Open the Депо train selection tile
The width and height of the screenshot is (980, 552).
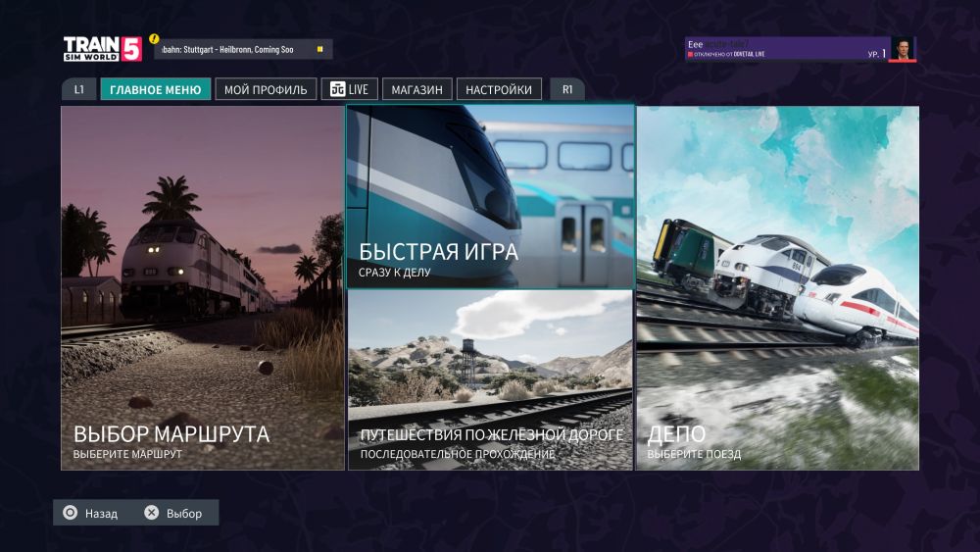(778, 288)
